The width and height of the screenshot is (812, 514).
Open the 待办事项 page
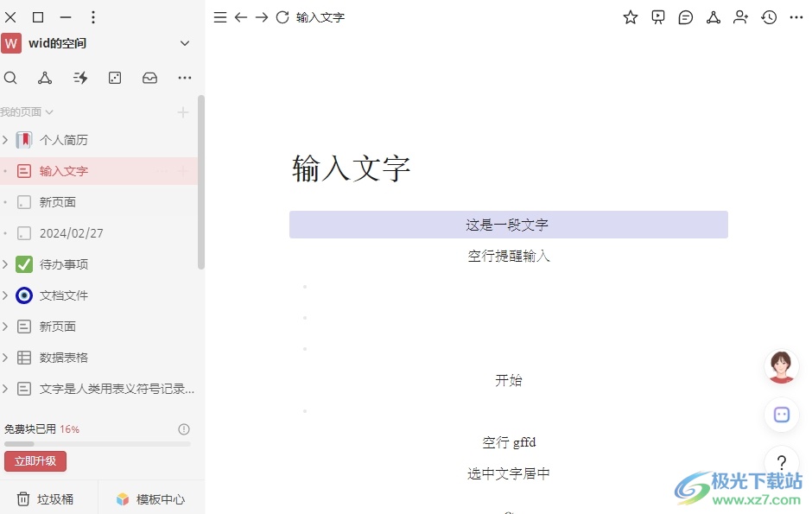pyautogui.click(x=64, y=264)
